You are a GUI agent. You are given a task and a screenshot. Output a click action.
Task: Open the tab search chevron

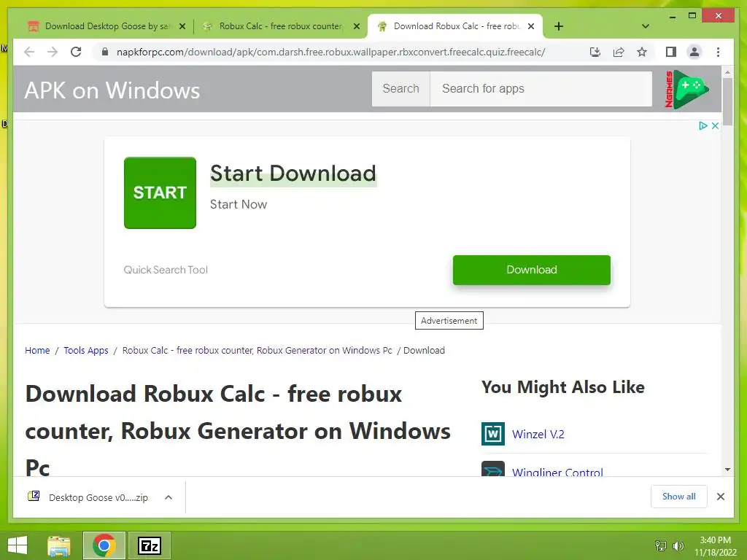coord(646,26)
